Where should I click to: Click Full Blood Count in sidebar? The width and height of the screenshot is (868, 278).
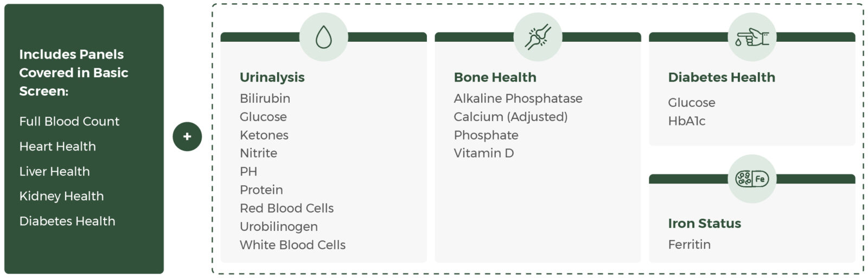[x=69, y=121]
